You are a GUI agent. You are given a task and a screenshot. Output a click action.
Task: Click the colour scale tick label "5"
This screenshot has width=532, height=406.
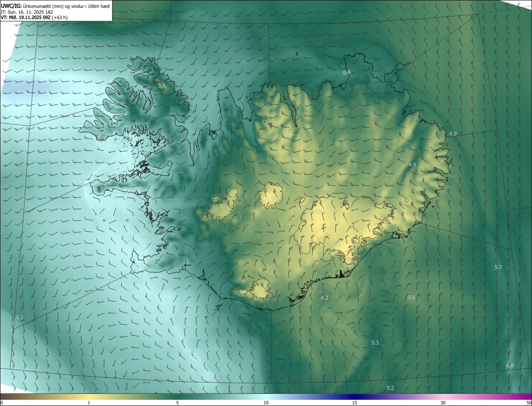pos(177,403)
